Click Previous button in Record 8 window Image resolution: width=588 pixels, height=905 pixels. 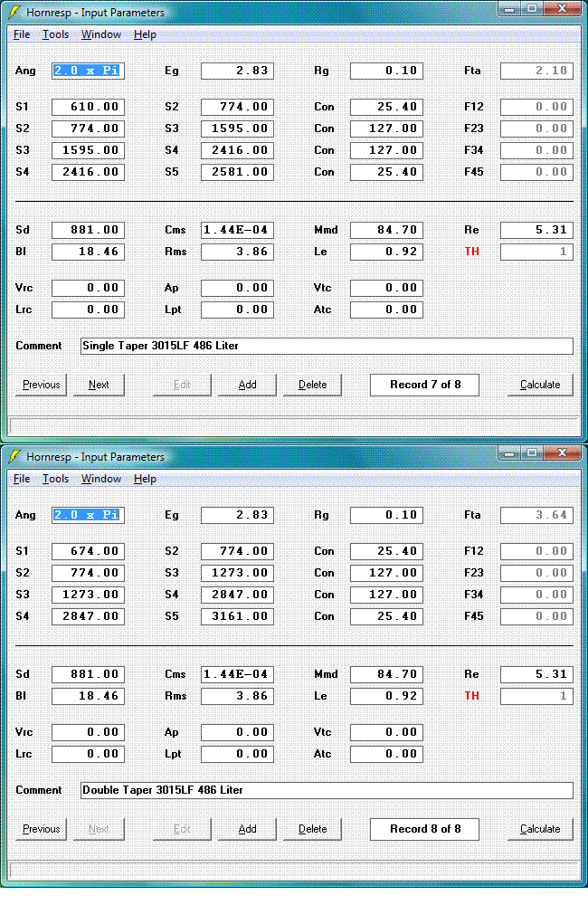pyautogui.click(x=41, y=829)
